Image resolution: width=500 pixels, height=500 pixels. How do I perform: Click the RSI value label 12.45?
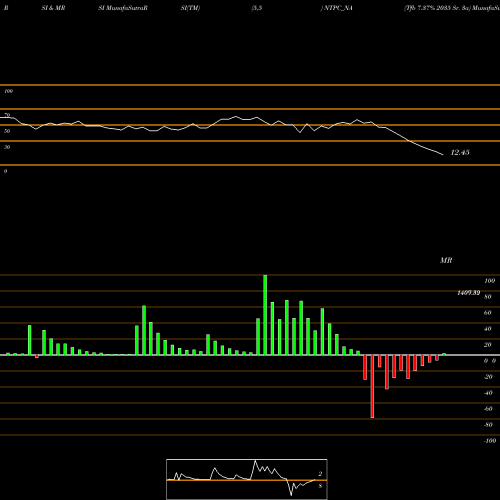tap(460, 152)
